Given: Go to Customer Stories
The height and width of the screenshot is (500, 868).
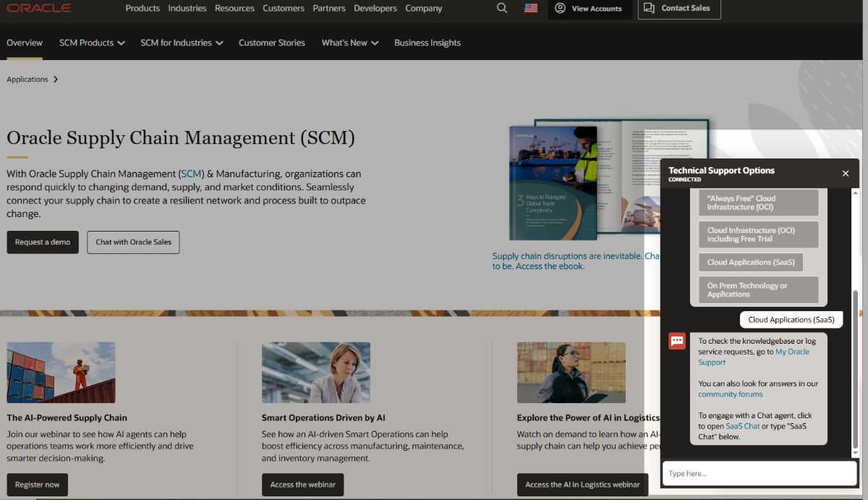Looking at the screenshot, I should pos(272,43).
